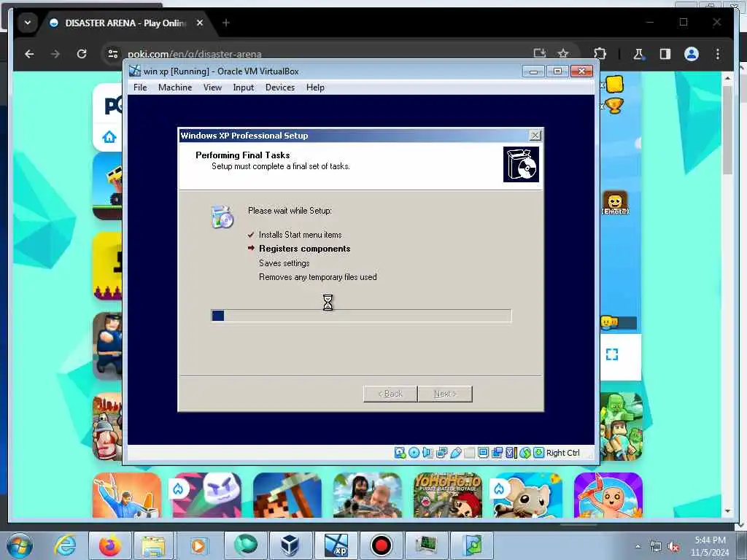This screenshot has height=560, width=747.
Task: Toggle the Chrome side panel
Action: click(665, 54)
